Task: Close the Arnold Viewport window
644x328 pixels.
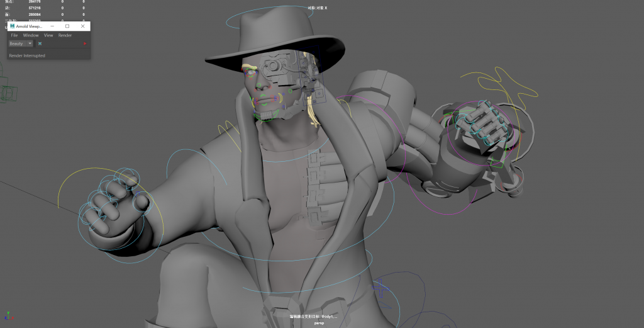Action: (83, 26)
